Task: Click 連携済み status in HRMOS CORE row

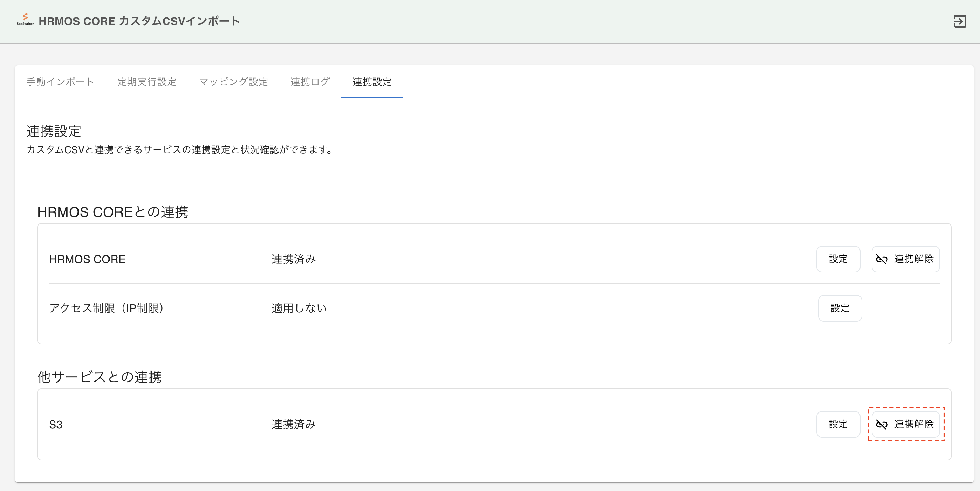Action: [x=294, y=259]
